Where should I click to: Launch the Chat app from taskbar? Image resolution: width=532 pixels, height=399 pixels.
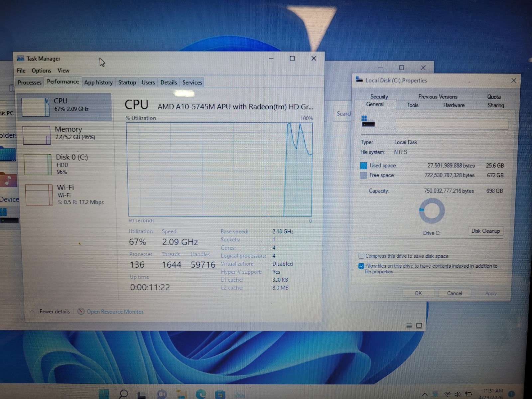(162, 394)
